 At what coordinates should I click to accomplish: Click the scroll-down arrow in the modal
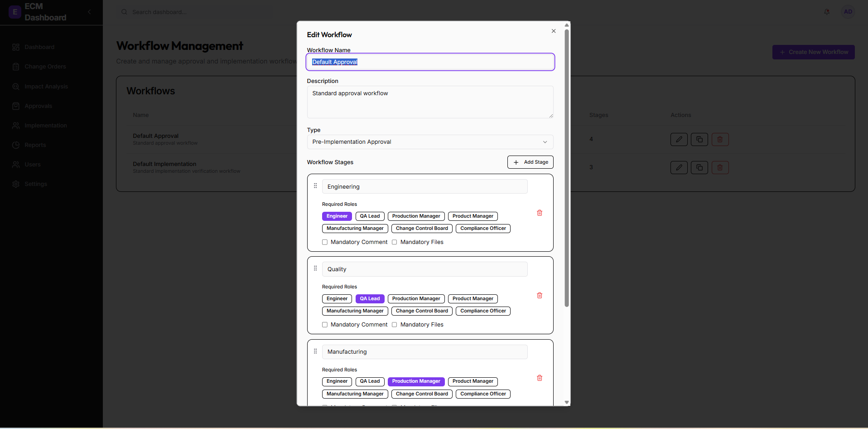click(x=566, y=402)
